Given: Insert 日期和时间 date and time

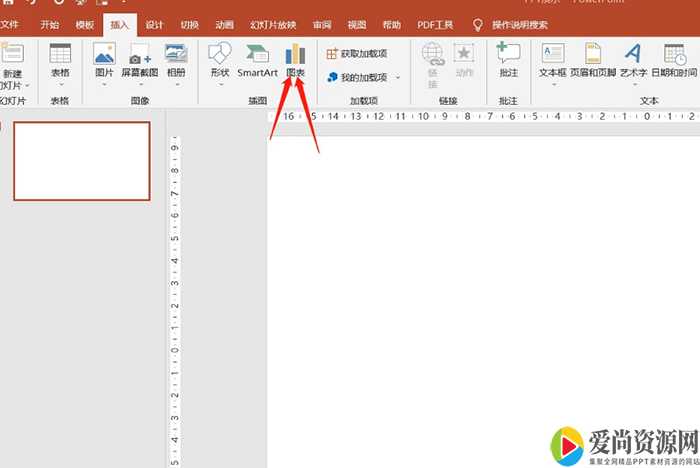Looking at the screenshot, I should tap(674, 59).
